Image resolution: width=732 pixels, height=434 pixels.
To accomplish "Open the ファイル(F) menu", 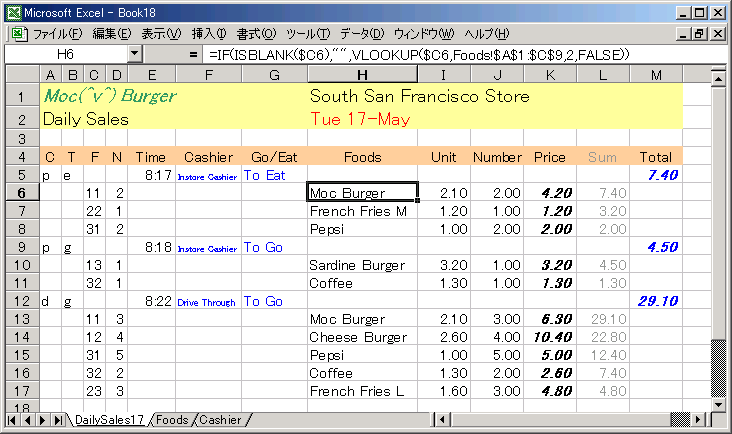I will tap(57, 34).
